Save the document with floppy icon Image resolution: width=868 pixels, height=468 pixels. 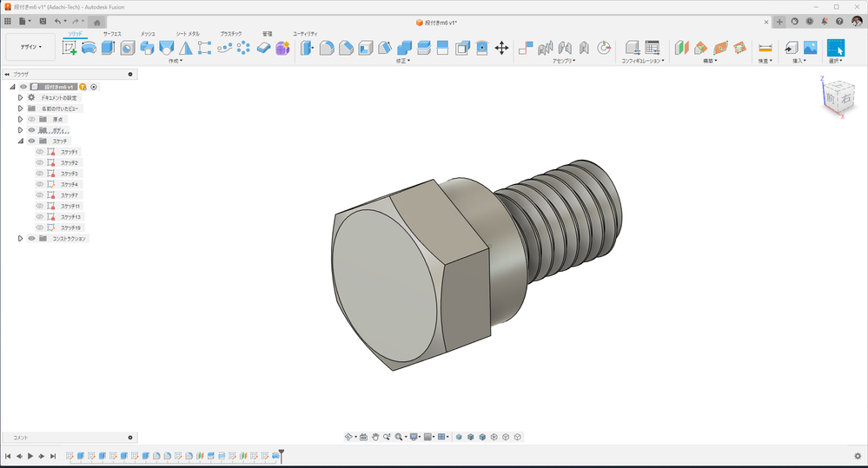43,22
